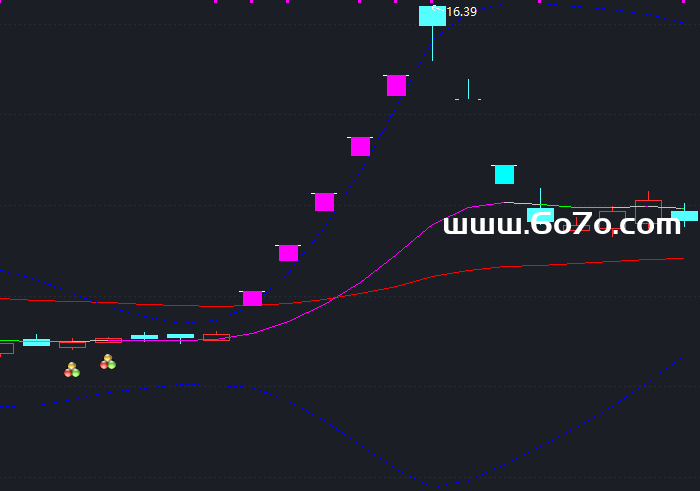This screenshot has width=700, height=491.
Task: Click the 16.39 high price label
Action: (461, 12)
